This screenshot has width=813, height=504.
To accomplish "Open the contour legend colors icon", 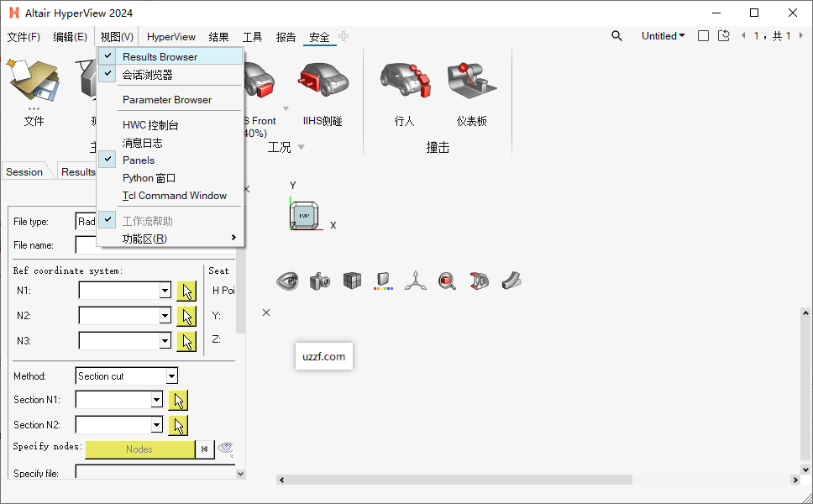I will click(x=383, y=281).
